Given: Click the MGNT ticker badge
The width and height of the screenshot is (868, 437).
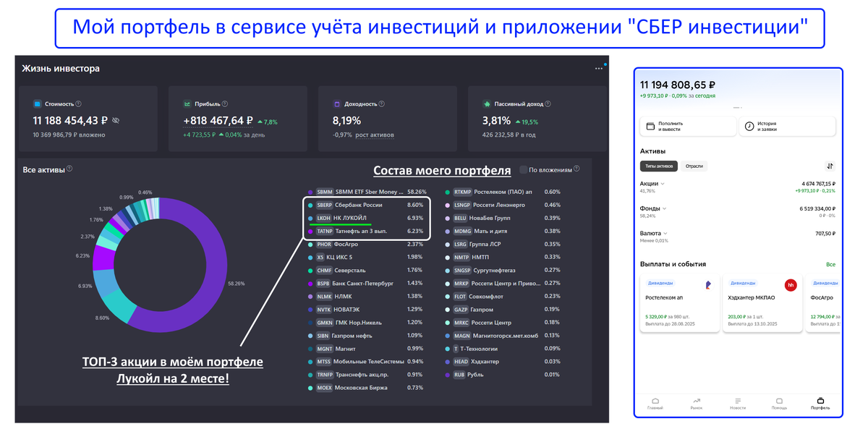Looking at the screenshot, I should coord(325,349).
